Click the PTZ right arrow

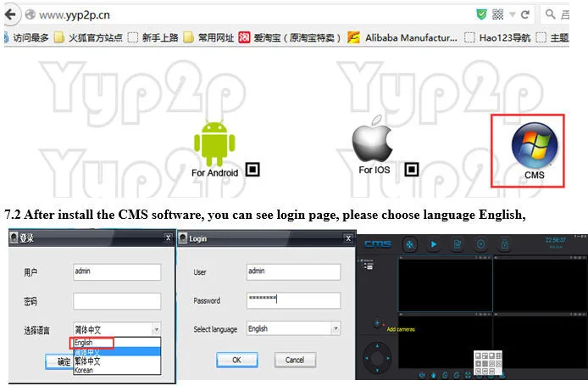coord(389,358)
